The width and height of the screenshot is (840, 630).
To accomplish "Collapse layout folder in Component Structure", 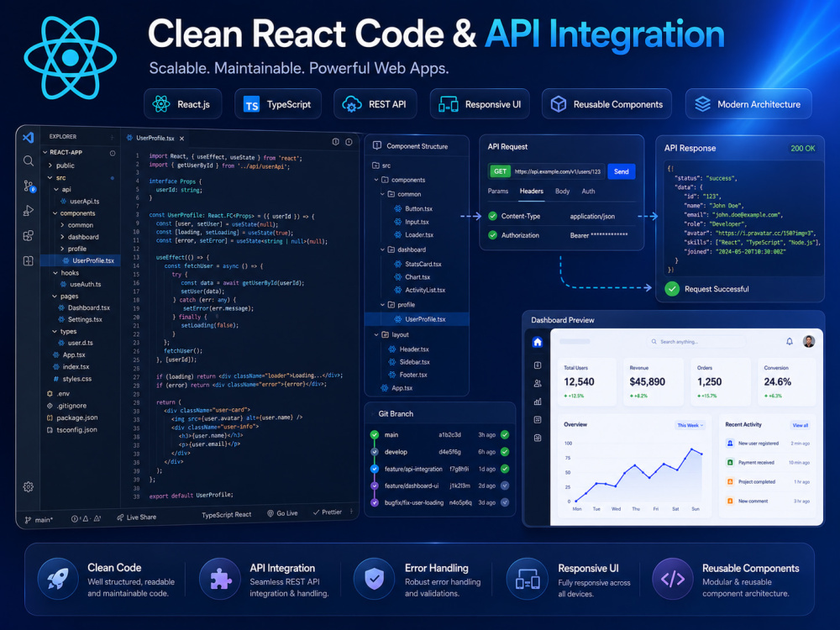I will 376,335.
